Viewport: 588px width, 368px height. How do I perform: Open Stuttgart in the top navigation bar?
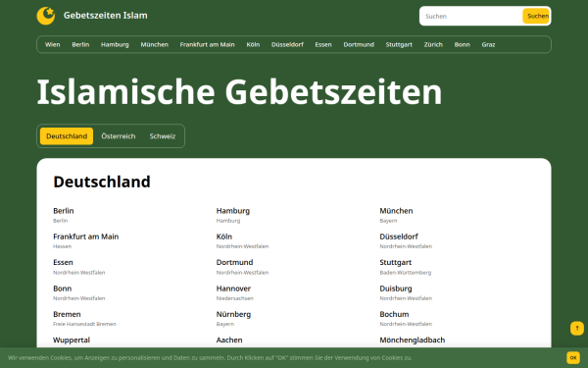coord(399,44)
